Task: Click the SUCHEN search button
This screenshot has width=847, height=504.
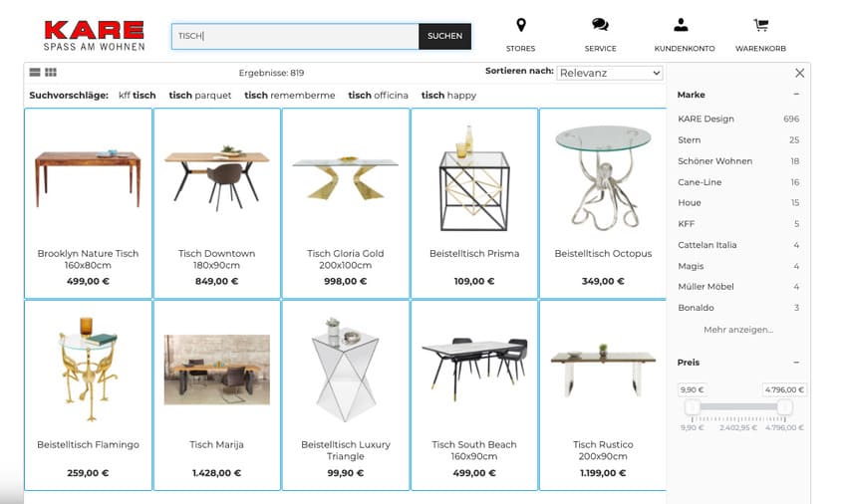Action: point(444,36)
